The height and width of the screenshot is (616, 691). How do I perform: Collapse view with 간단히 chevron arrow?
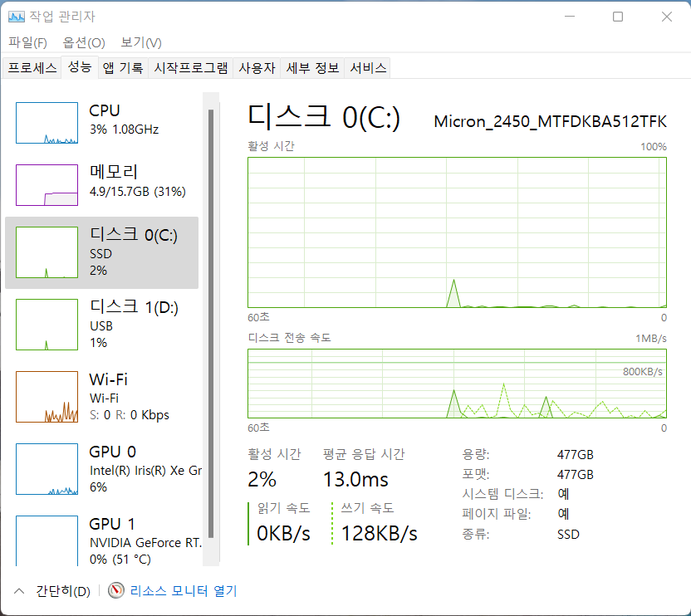(x=18, y=591)
